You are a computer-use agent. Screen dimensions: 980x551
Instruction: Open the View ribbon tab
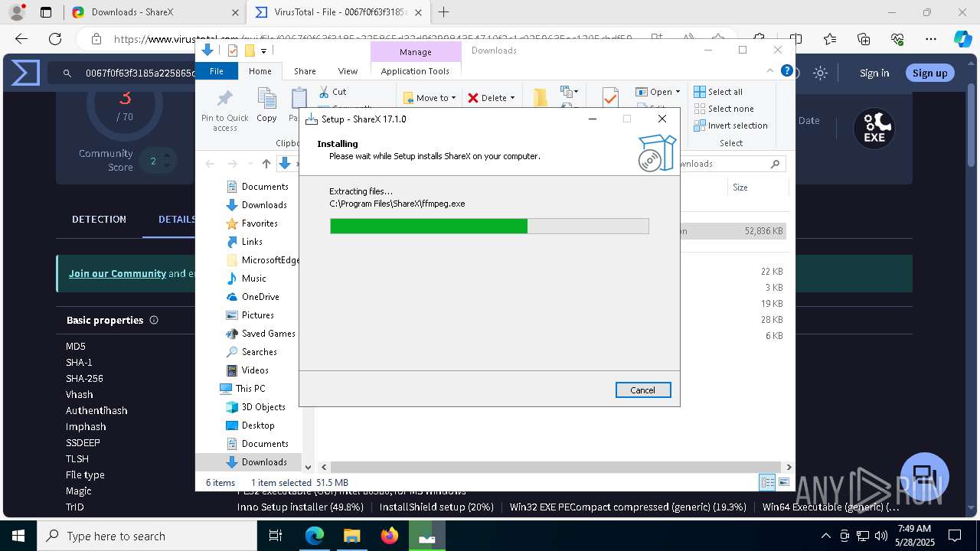click(348, 70)
